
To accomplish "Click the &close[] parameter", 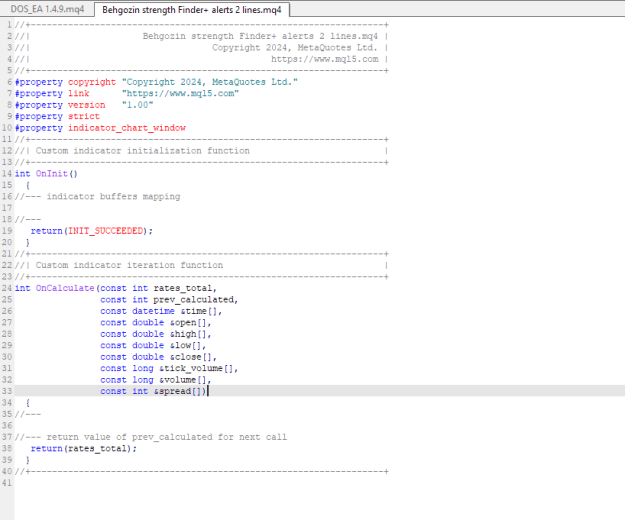I will click(x=191, y=357).
